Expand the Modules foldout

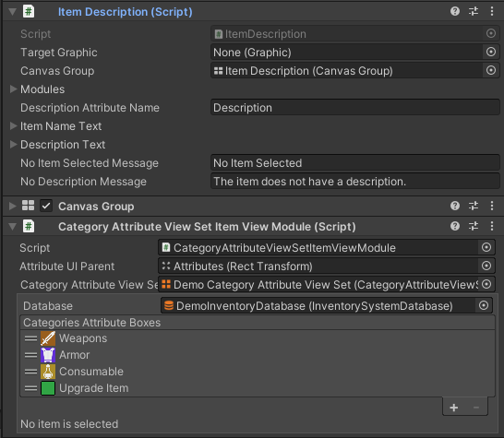[13, 89]
